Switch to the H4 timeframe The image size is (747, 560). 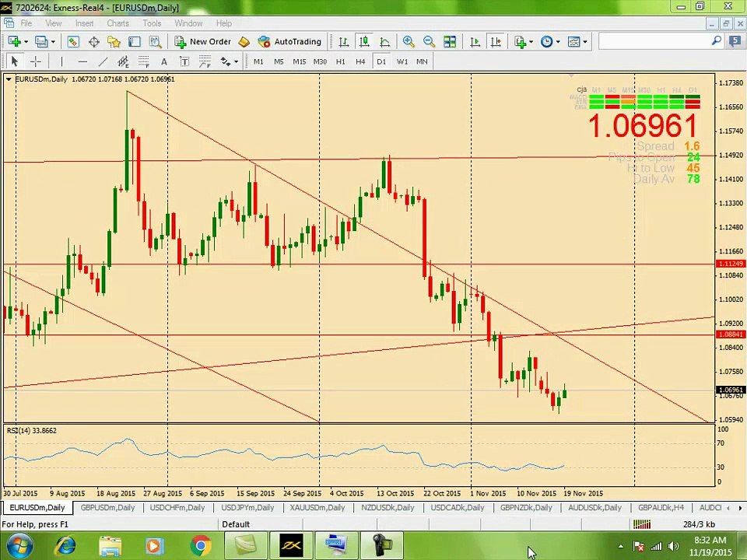click(x=360, y=61)
